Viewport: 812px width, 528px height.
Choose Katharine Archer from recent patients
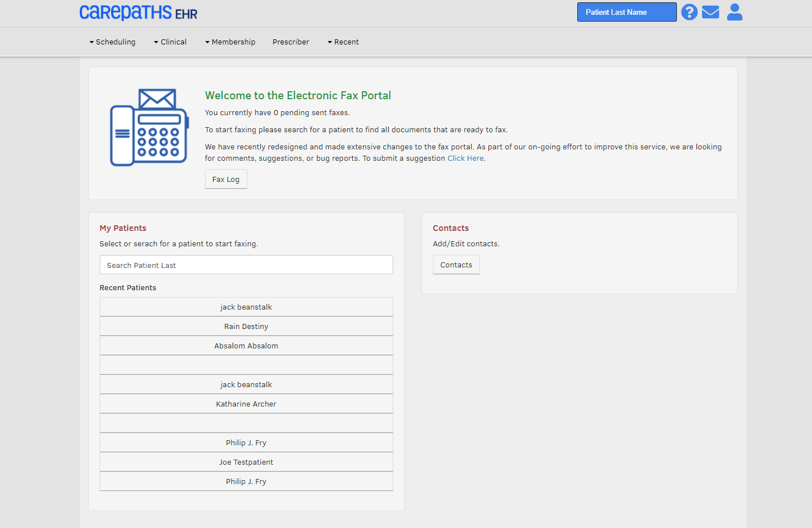pyautogui.click(x=246, y=404)
